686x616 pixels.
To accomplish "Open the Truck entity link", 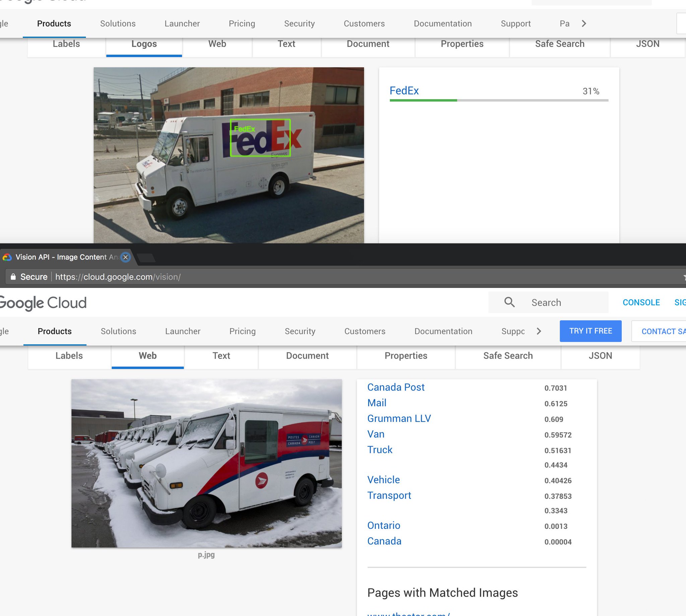I will 380,449.
